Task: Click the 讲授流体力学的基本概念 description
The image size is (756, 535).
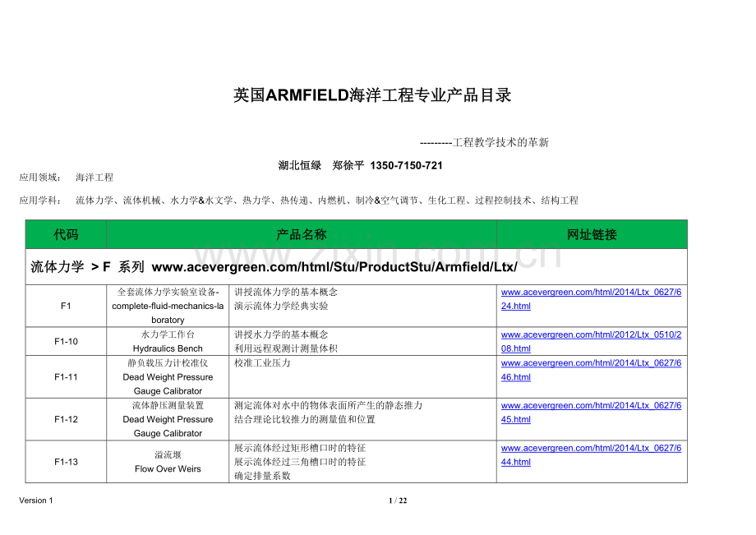Action: coord(286,292)
